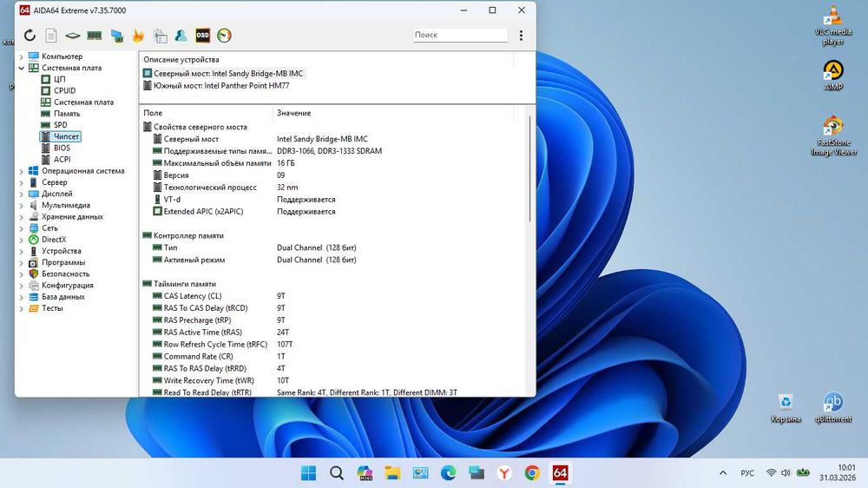
Task: Show hidden tray icons chevron
Action: pos(722,473)
